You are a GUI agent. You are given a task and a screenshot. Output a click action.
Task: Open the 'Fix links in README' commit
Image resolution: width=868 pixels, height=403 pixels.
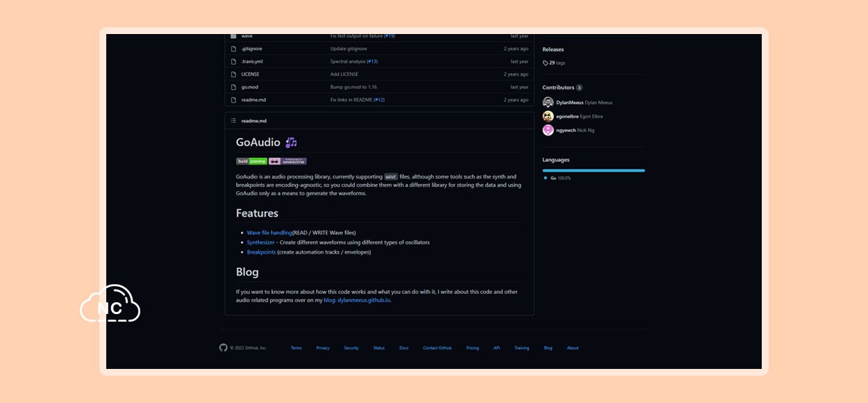point(351,100)
